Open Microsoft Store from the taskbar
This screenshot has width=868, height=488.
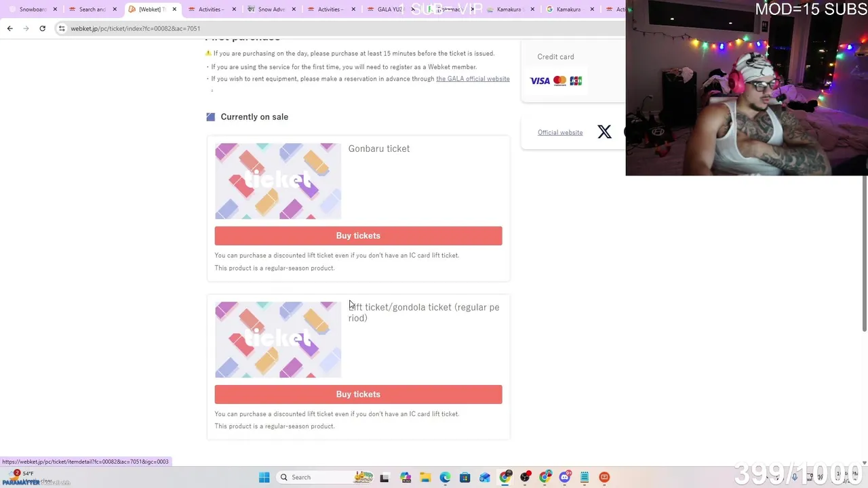click(465, 477)
